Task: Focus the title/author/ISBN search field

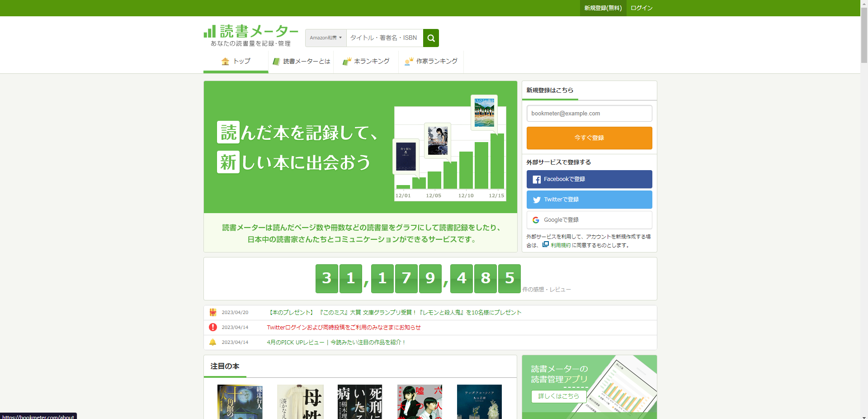Action: coord(385,38)
